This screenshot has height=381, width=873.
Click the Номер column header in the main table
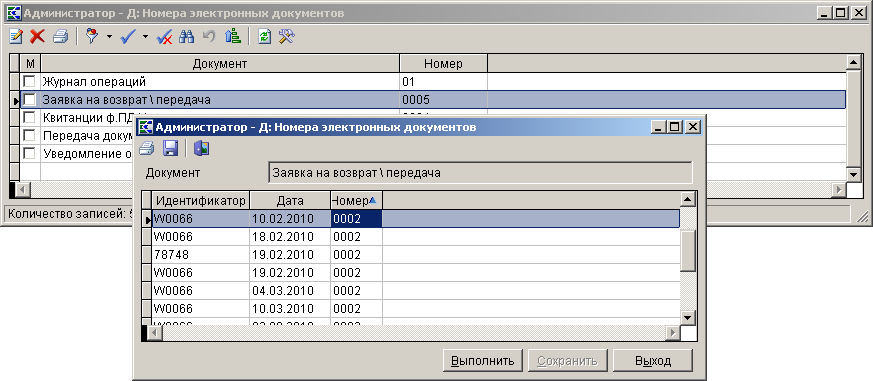click(443, 64)
